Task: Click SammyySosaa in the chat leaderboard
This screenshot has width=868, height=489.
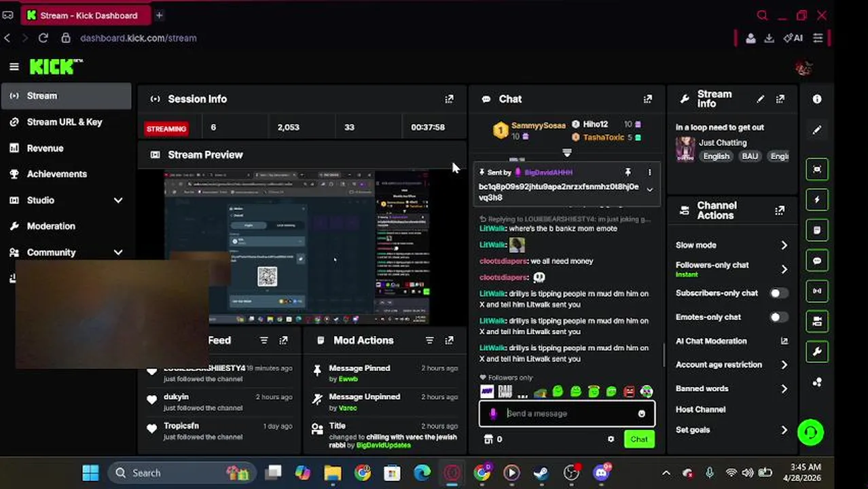Action: pos(538,126)
